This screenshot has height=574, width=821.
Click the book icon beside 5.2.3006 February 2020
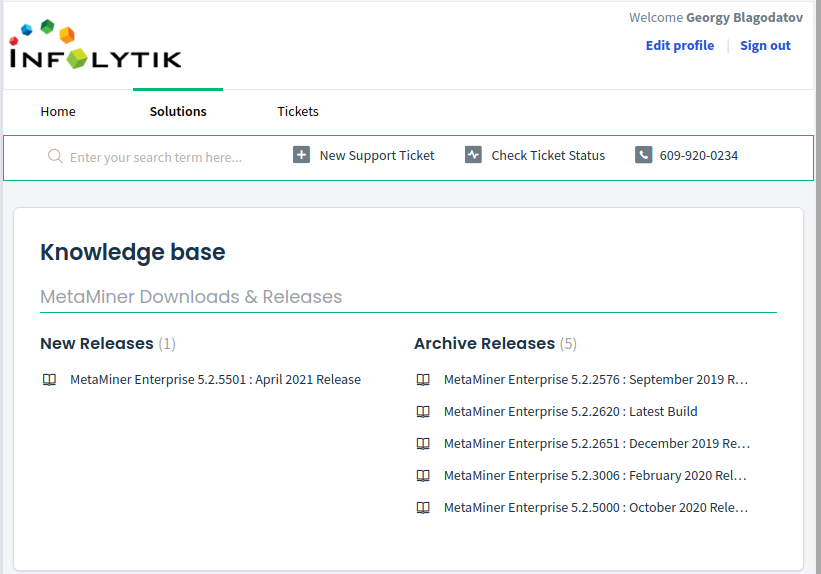(423, 476)
